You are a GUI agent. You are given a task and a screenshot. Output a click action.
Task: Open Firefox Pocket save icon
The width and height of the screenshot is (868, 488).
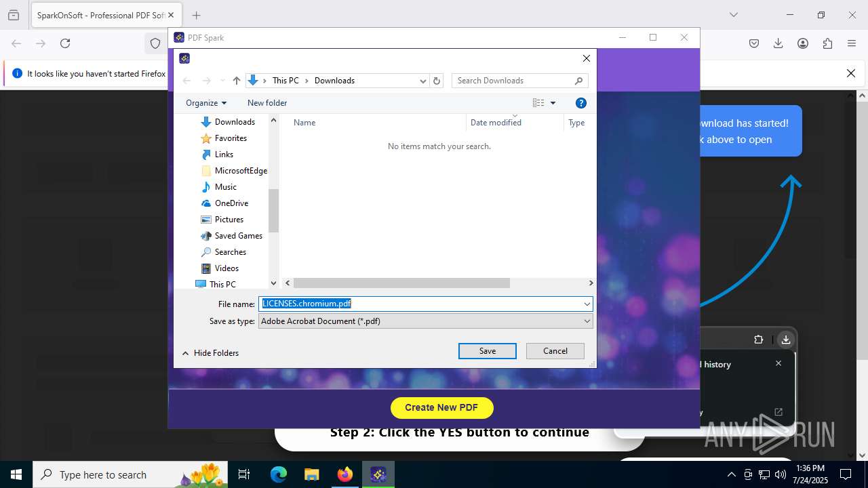754,43
